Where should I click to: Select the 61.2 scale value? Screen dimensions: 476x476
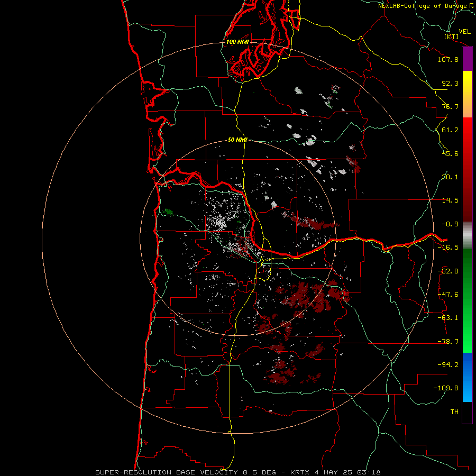(450, 130)
